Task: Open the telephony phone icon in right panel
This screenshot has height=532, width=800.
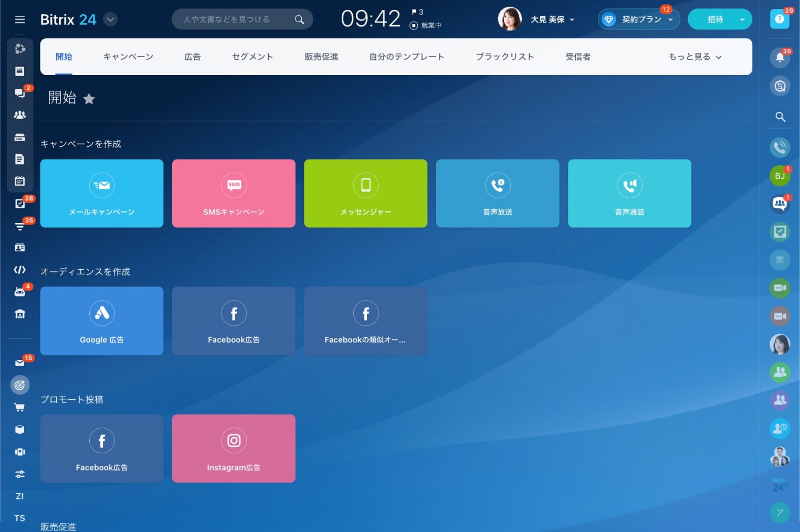Action: [x=780, y=147]
